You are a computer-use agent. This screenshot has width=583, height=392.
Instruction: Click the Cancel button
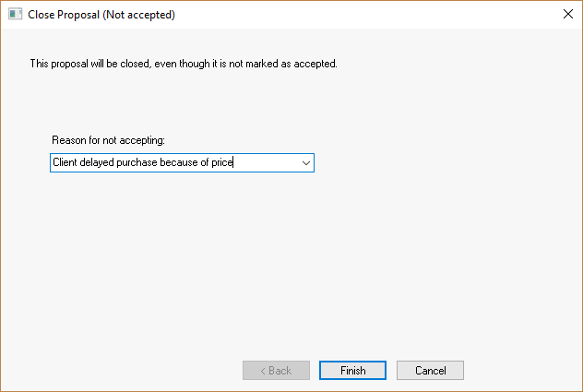pos(430,370)
